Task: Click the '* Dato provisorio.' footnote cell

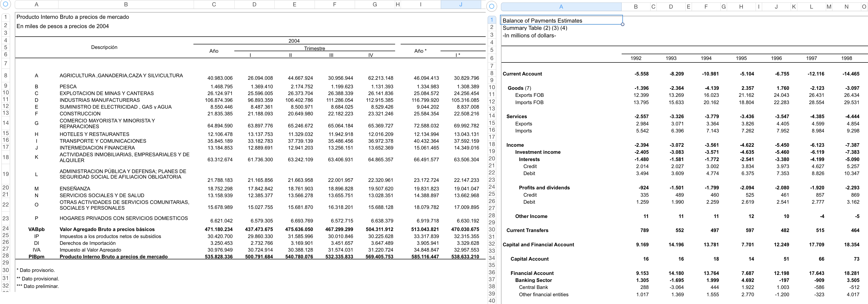Action: [x=36, y=270]
